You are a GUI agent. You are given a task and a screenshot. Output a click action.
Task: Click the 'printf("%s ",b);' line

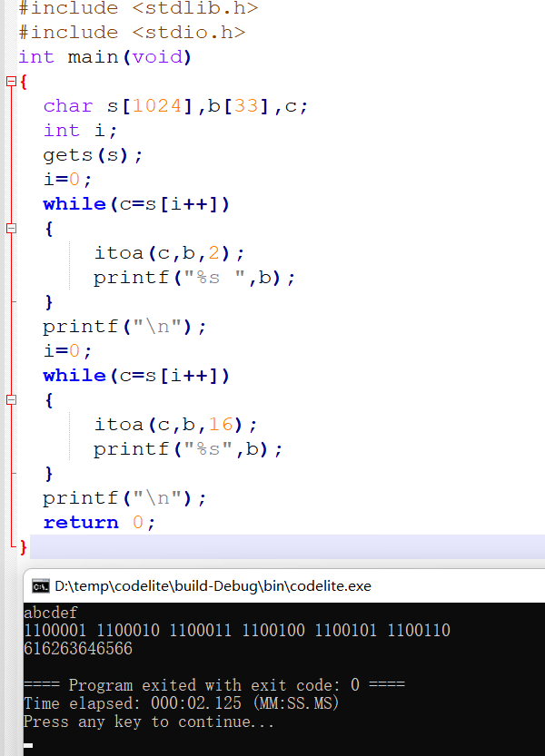[x=194, y=278]
